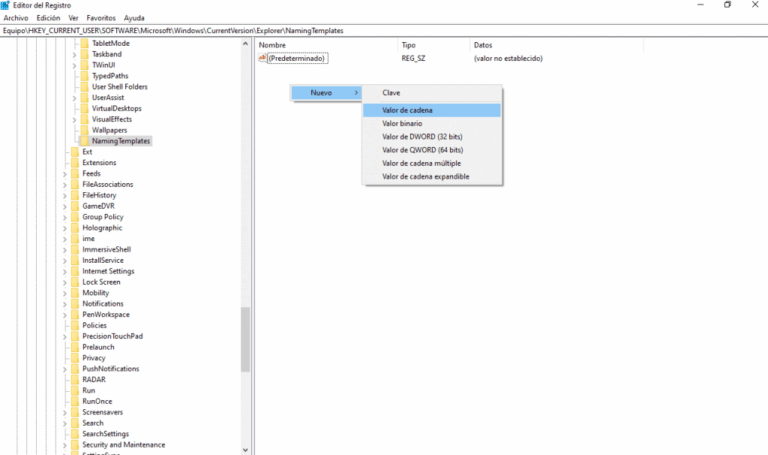Click the Internet Settings folder icon
Viewport: 768px width, 455px height.
coord(74,271)
